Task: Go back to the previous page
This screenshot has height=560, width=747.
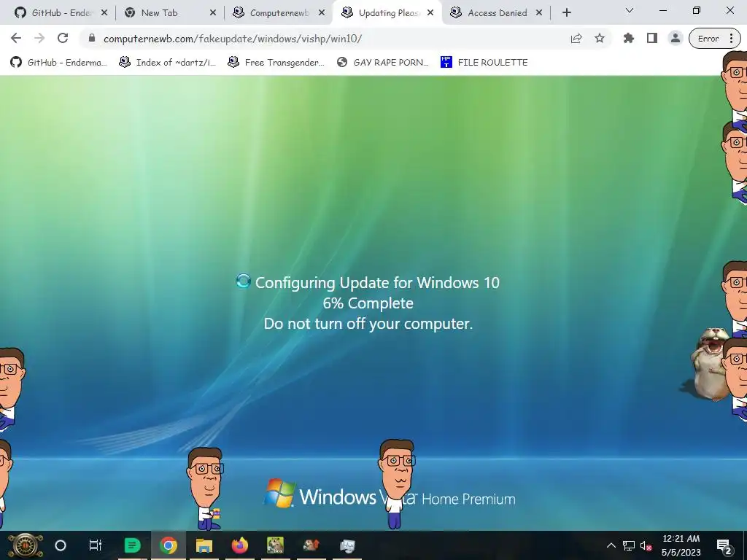Action: tap(16, 38)
